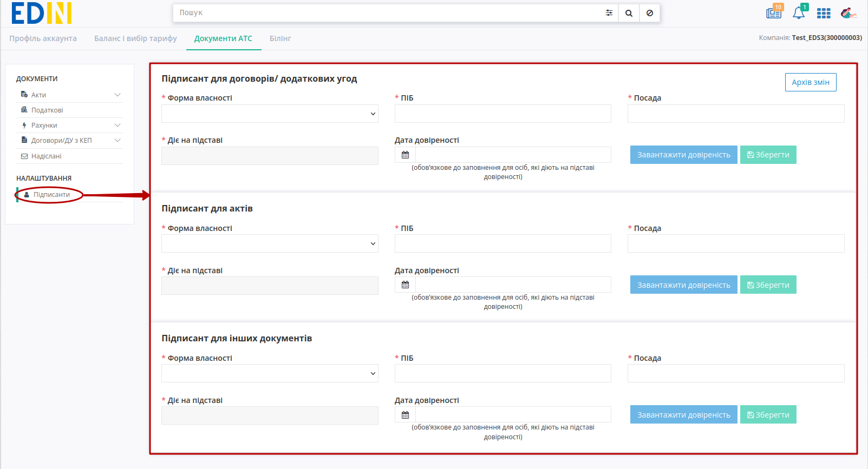Viewport: 868px width, 469px height.
Task: Open notifications bell icon
Action: point(799,12)
